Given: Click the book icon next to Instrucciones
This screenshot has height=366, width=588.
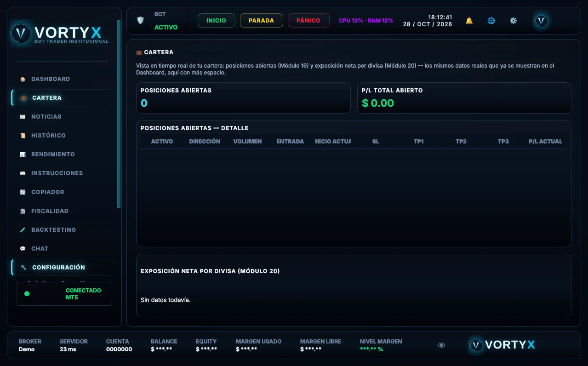Looking at the screenshot, I should (23, 173).
